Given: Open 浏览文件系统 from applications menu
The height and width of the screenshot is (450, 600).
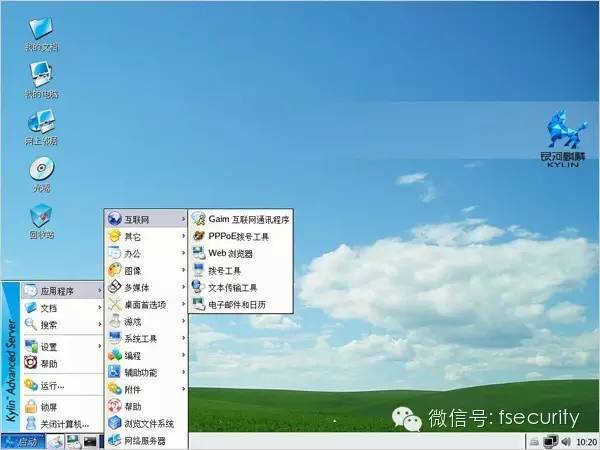Looking at the screenshot, I should point(146,423).
